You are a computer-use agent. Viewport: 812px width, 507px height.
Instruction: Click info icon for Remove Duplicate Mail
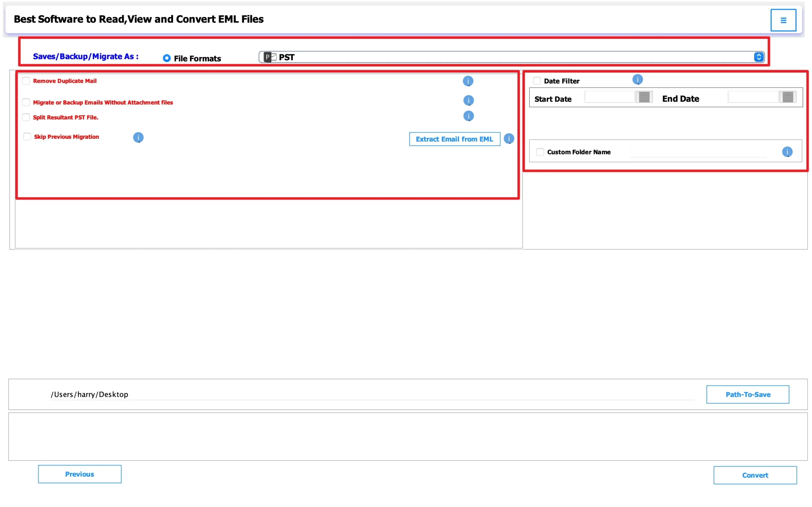pyautogui.click(x=468, y=81)
